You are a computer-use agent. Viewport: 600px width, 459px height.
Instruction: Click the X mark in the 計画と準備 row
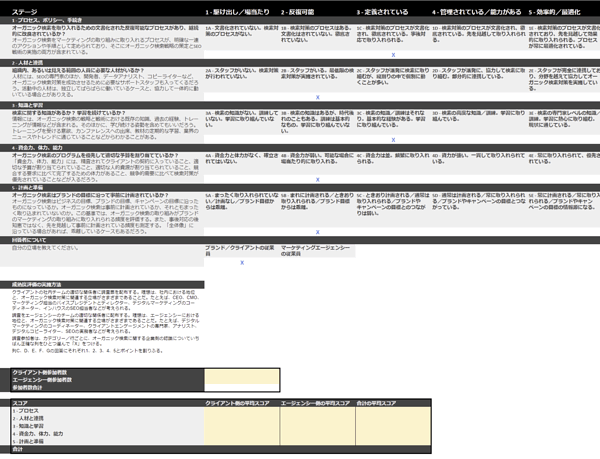[x=317, y=232]
